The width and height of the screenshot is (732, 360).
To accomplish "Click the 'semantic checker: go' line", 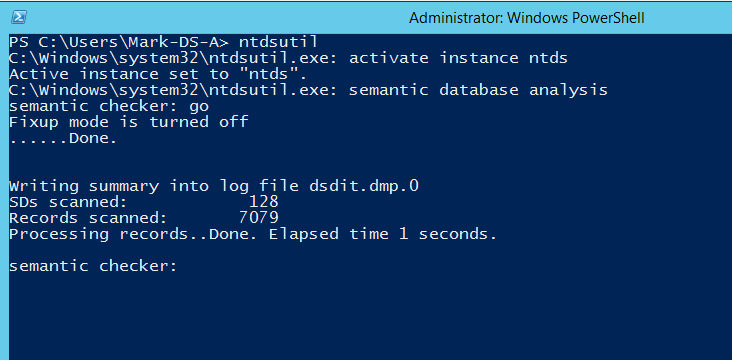I will 109,106.
